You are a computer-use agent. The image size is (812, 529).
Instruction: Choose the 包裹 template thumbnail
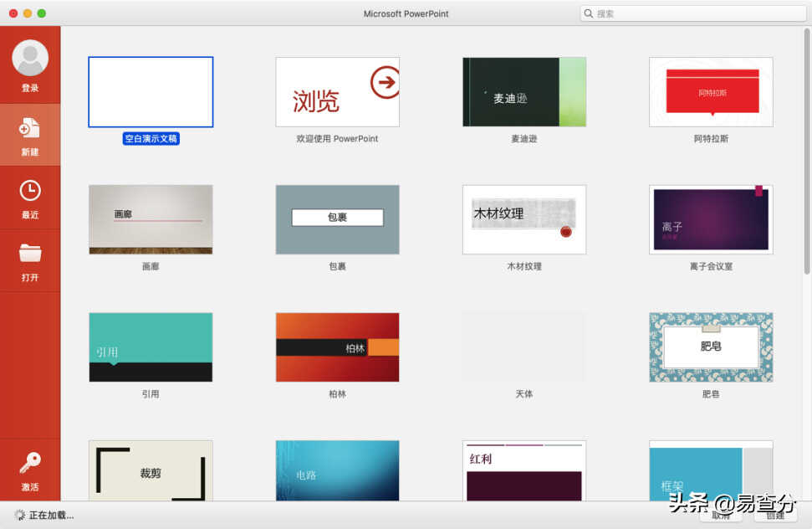[337, 219]
